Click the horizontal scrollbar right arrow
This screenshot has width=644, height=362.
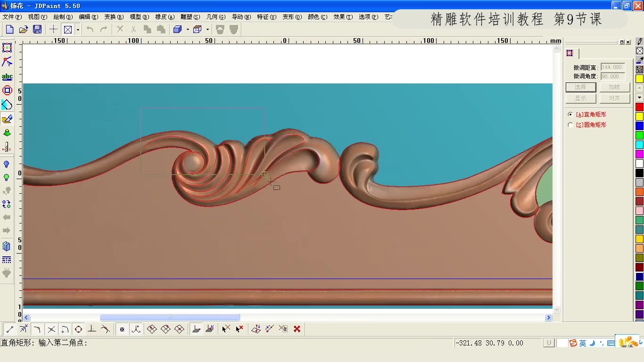[x=548, y=318]
